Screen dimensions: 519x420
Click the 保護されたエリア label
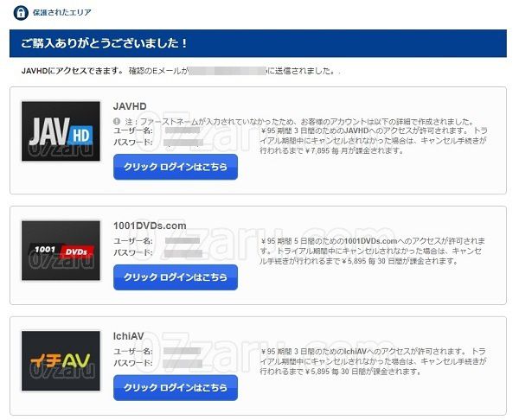(62, 13)
